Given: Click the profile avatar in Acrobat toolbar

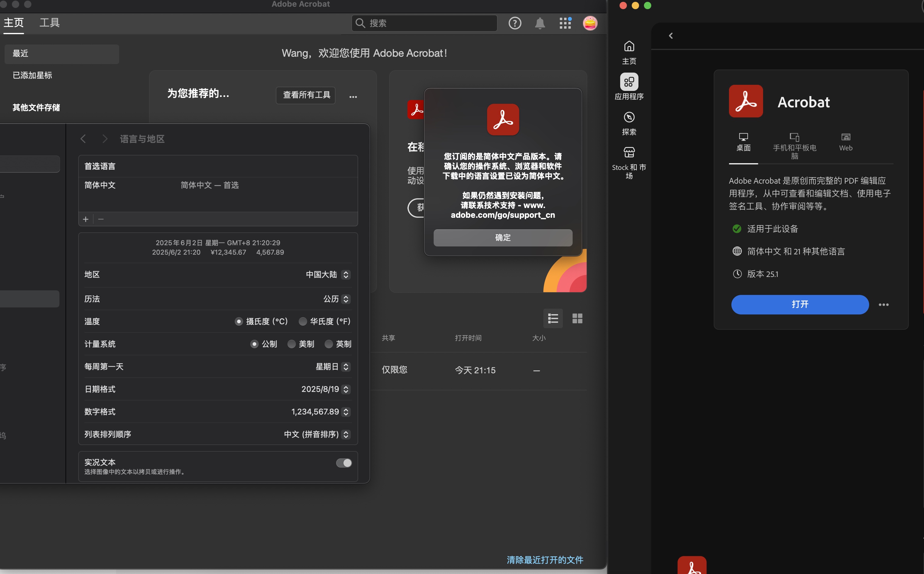Looking at the screenshot, I should point(590,23).
